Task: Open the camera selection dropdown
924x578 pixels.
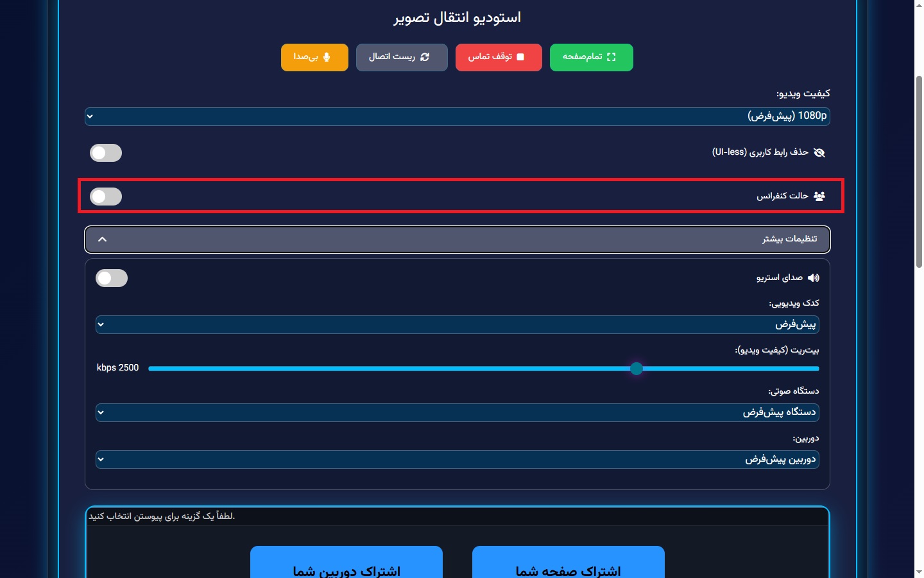Action: tap(457, 460)
